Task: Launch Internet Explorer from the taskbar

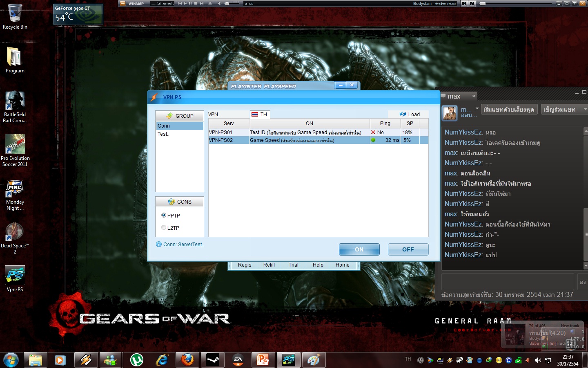Action: (x=162, y=360)
